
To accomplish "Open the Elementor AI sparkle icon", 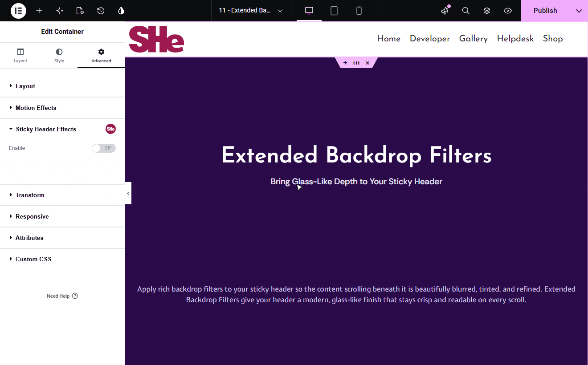I will tap(60, 11).
